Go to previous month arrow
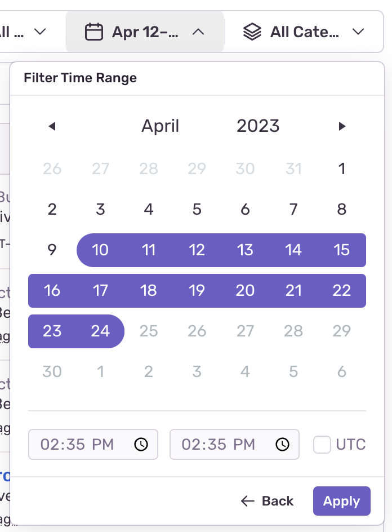The width and height of the screenshot is (392, 532). (52, 126)
